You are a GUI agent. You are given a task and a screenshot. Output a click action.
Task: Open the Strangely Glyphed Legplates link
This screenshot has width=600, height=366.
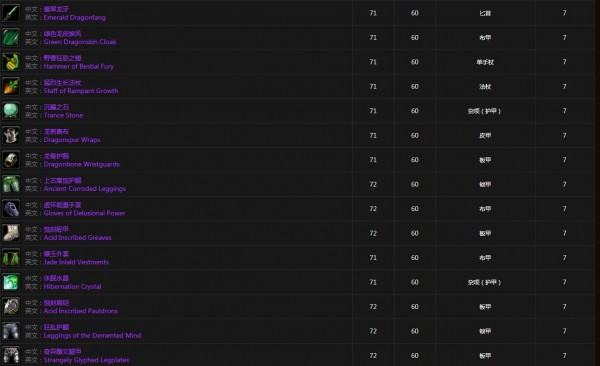coord(86,360)
